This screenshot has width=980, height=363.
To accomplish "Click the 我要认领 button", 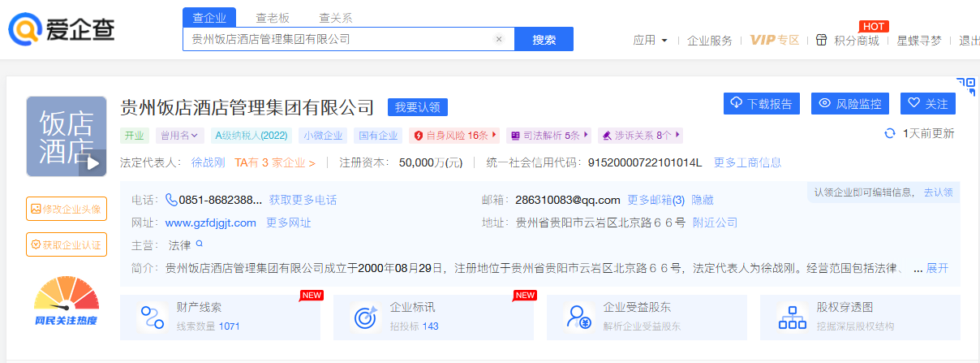I will (x=417, y=107).
